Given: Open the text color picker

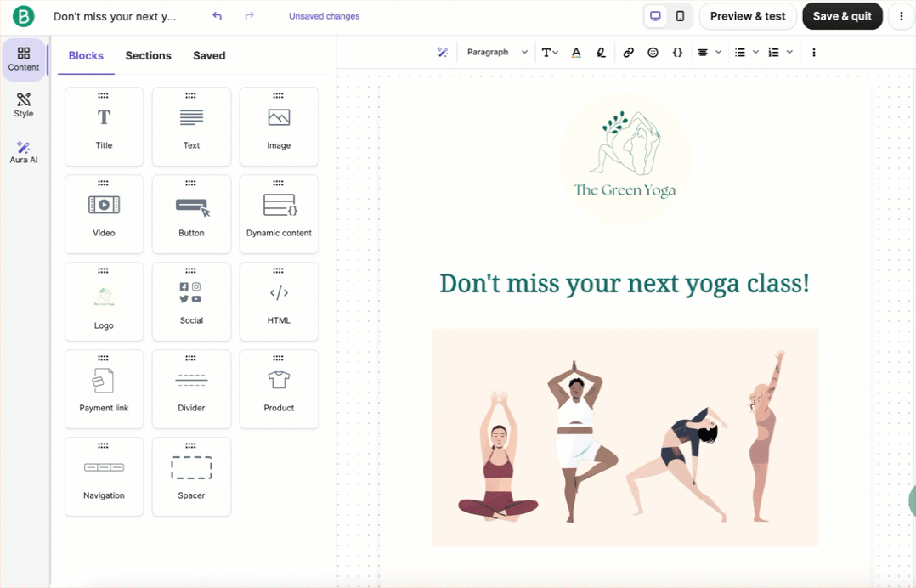Looking at the screenshot, I should [x=576, y=53].
